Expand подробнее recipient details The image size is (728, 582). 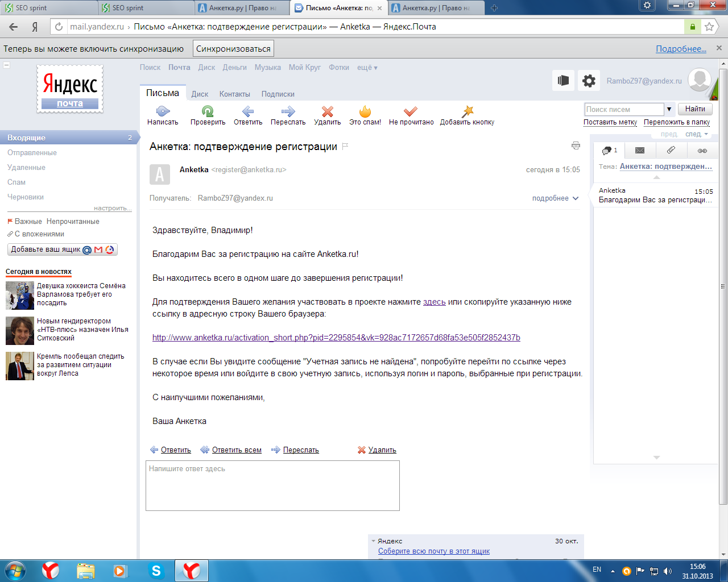[x=555, y=198]
